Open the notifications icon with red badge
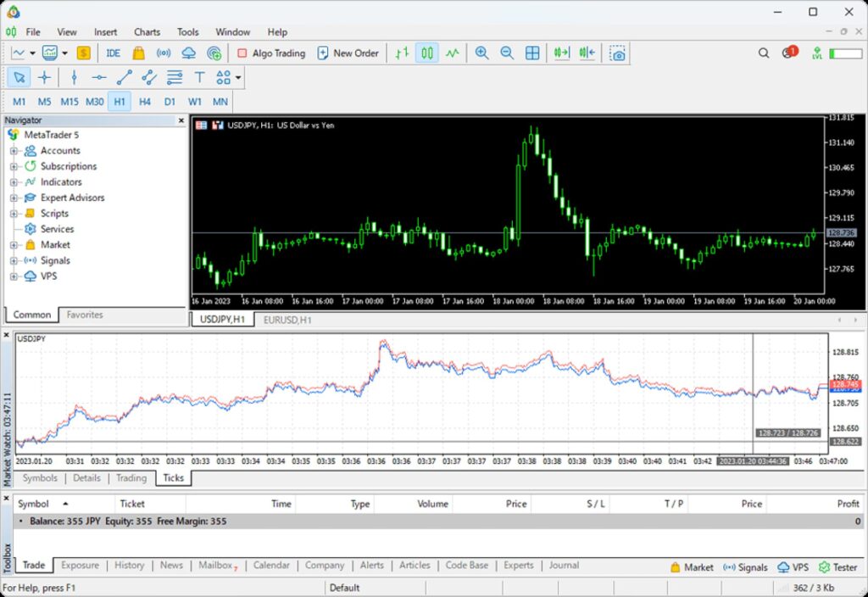Viewport: 868px width, 597px height. pyautogui.click(x=789, y=53)
